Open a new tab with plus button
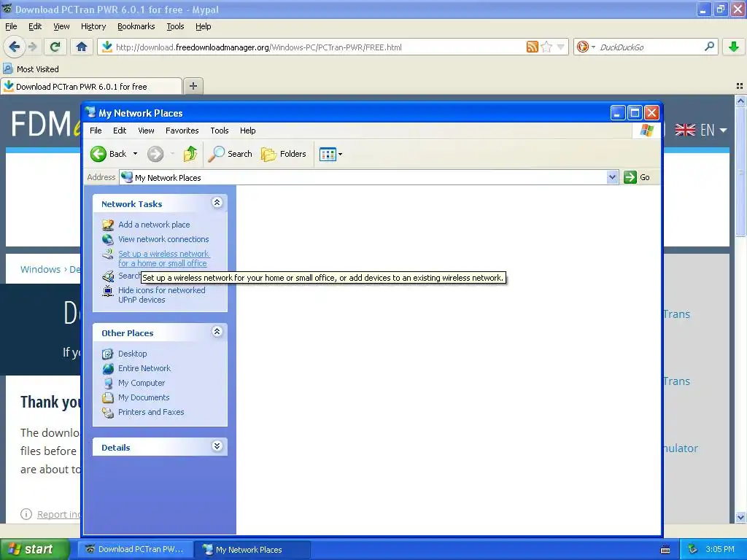This screenshot has width=747, height=560. [193, 86]
